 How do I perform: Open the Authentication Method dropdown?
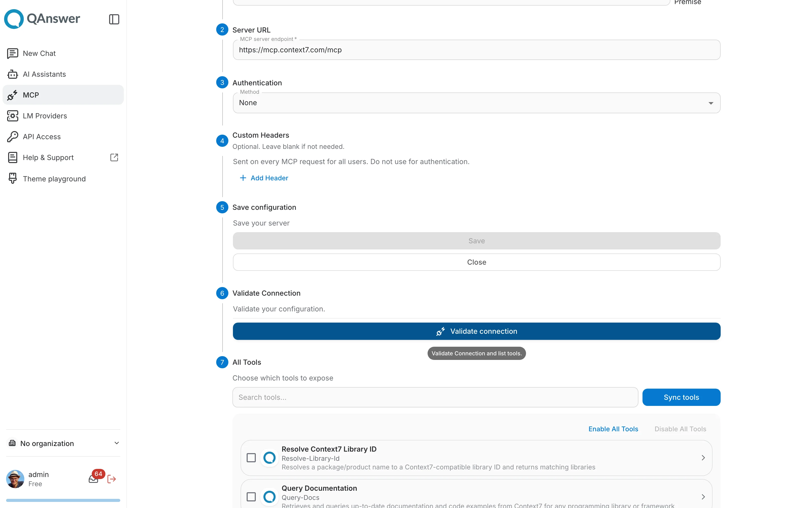click(x=477, y=103)
